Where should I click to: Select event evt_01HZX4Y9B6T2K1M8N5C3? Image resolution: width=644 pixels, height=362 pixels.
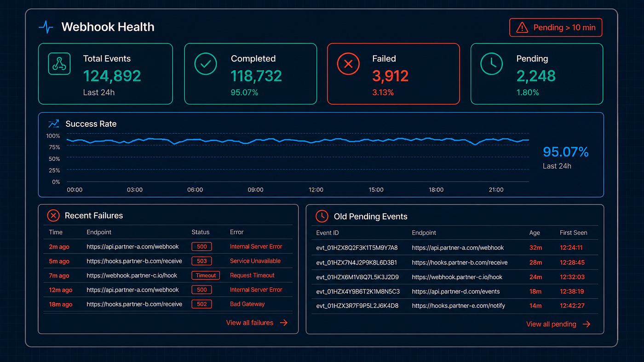(358, 292)
